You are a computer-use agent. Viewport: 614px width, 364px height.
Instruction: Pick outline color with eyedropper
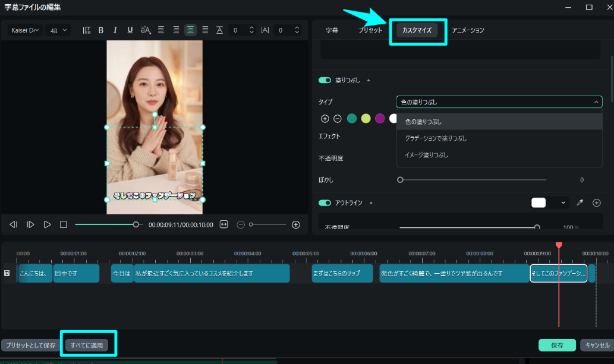580,202
